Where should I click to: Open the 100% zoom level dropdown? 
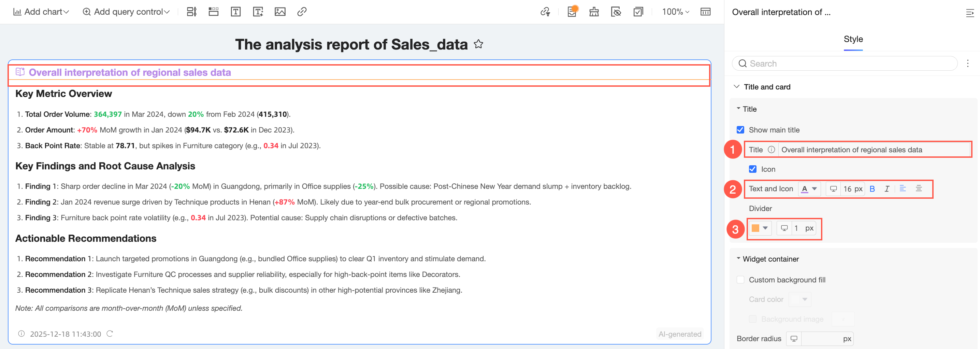tap(675, 12)
